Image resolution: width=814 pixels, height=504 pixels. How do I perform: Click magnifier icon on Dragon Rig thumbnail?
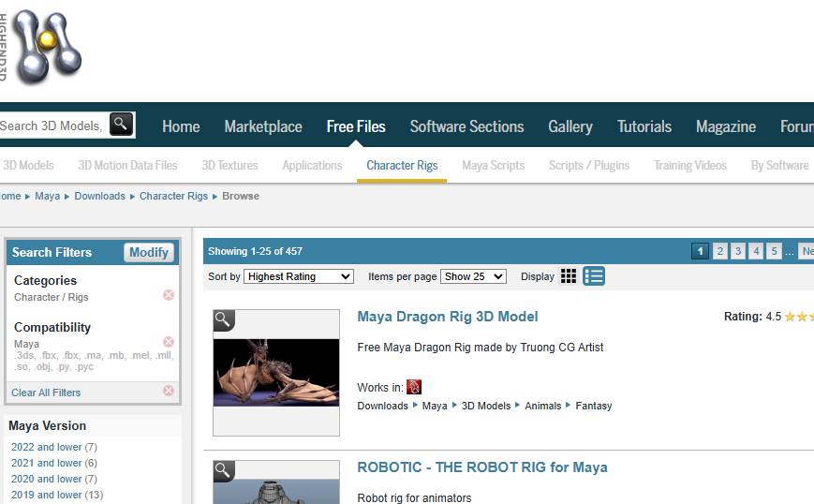click(224, 320)
